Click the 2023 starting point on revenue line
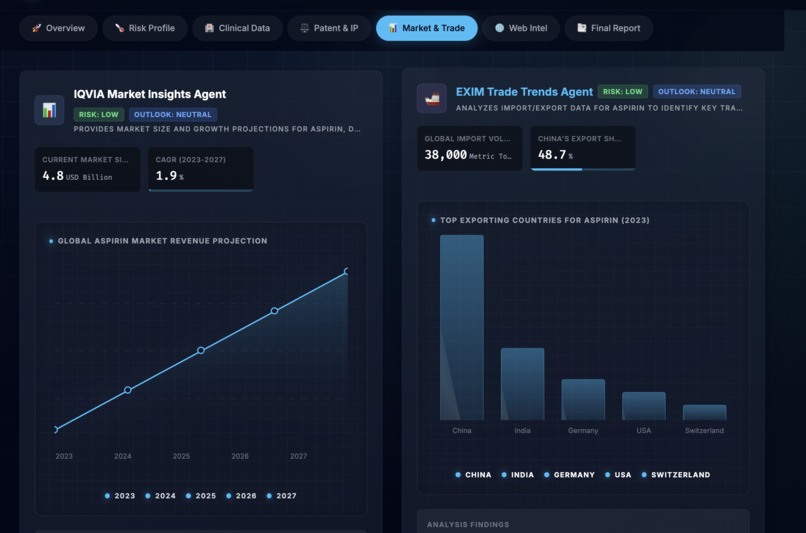This screenshot has width=806, height=533. tap(56, 429)
